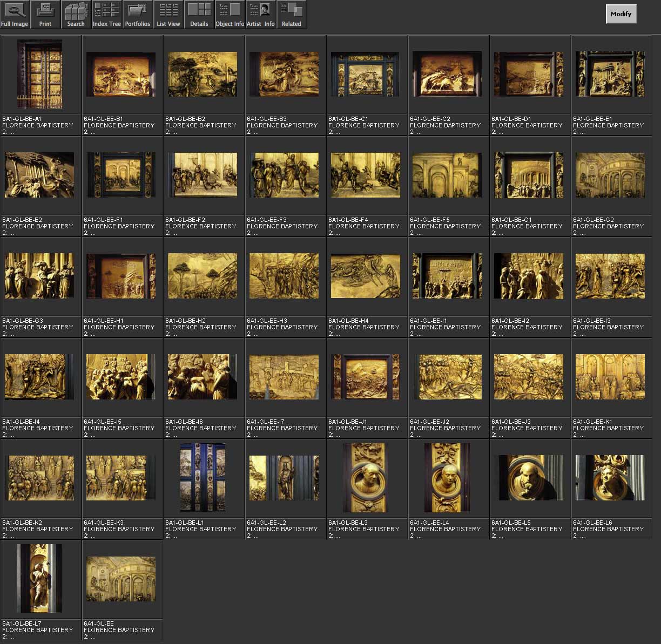The height and width of the screenshot is (644, 661).
Task: Select thumbnail 6A1-GL-BE-D1
Action: point(529,74)
